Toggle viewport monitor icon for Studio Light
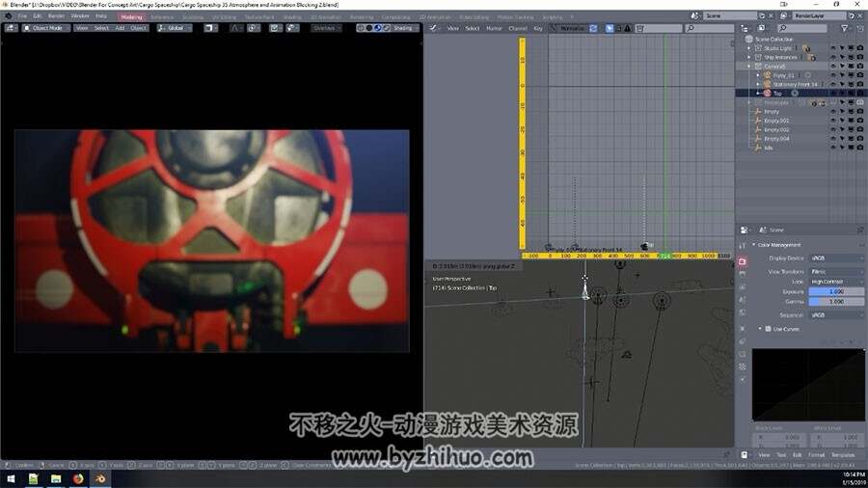Screen dimensions: 868x488 point(851,48)
